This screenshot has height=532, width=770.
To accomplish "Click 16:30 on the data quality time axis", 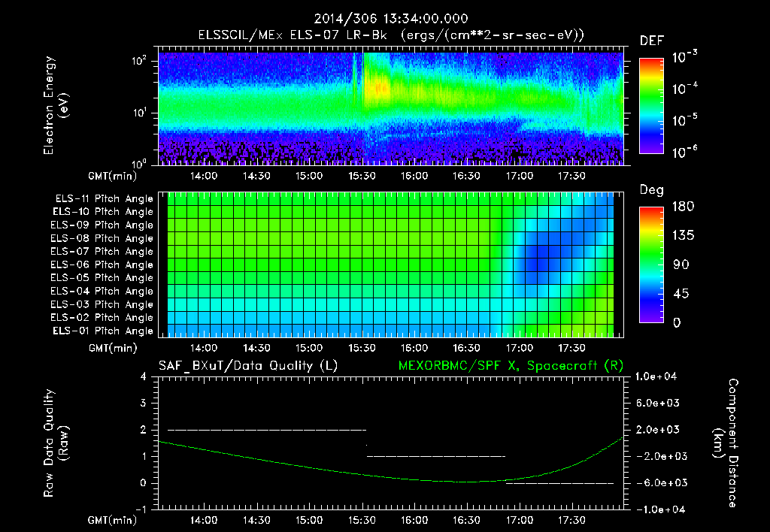I will 466,520.
